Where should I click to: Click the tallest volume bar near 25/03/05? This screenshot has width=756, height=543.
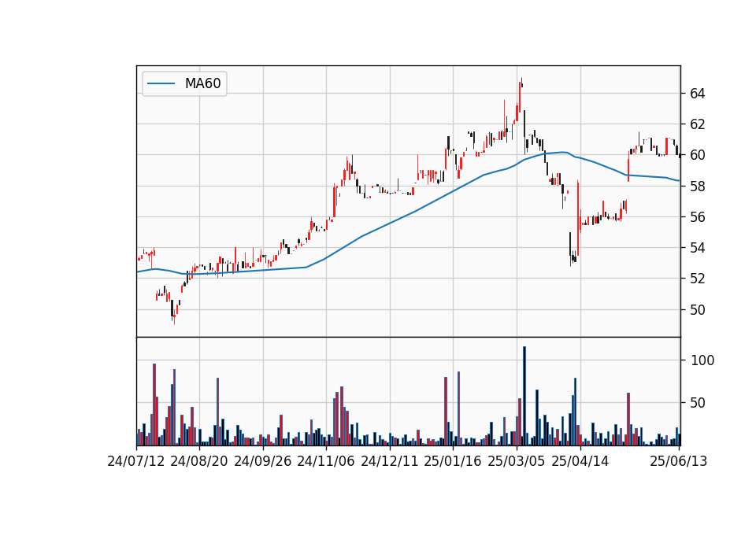524,396
